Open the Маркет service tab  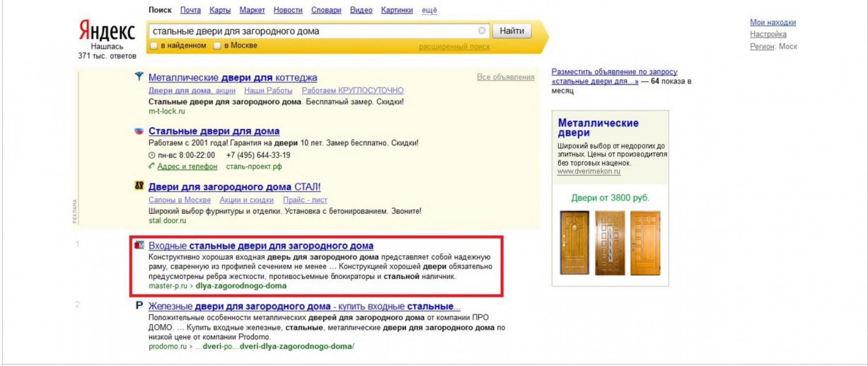(252, 10)
